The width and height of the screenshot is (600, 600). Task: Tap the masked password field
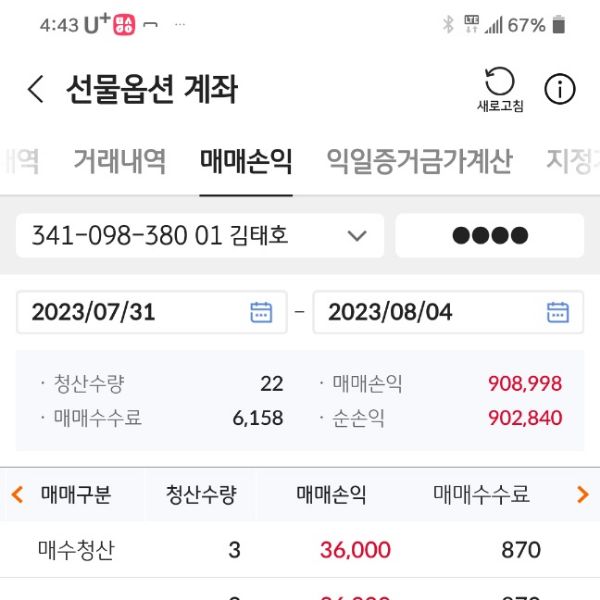[x=489, y=236]
